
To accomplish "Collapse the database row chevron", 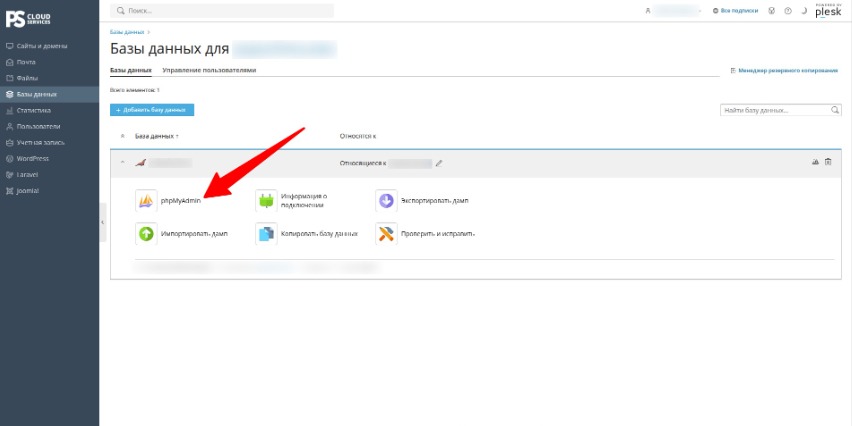I will point(122,162).
